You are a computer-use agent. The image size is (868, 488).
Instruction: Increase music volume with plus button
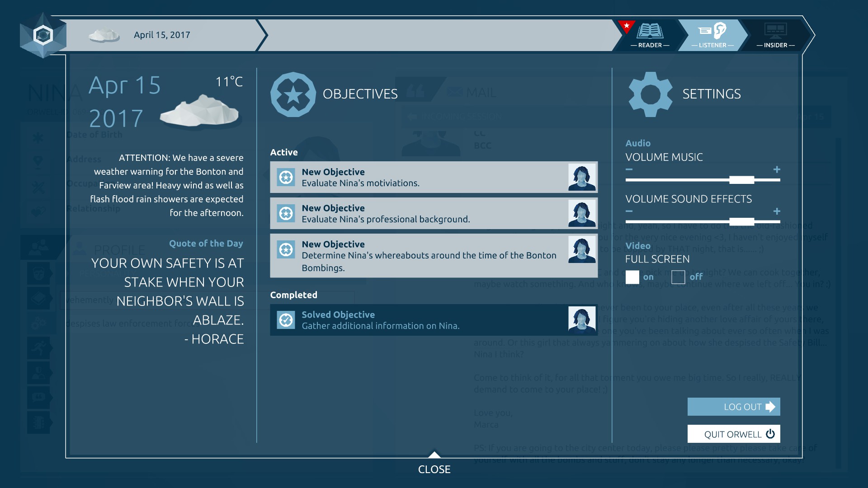(777, 169)
